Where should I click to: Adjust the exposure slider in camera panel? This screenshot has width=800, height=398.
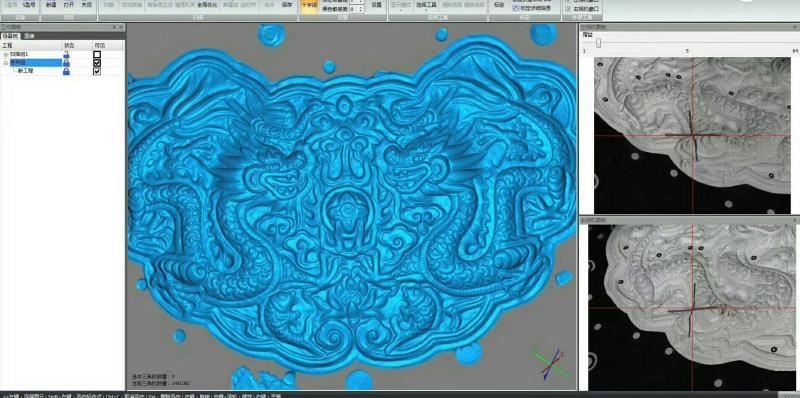(598, 43)
